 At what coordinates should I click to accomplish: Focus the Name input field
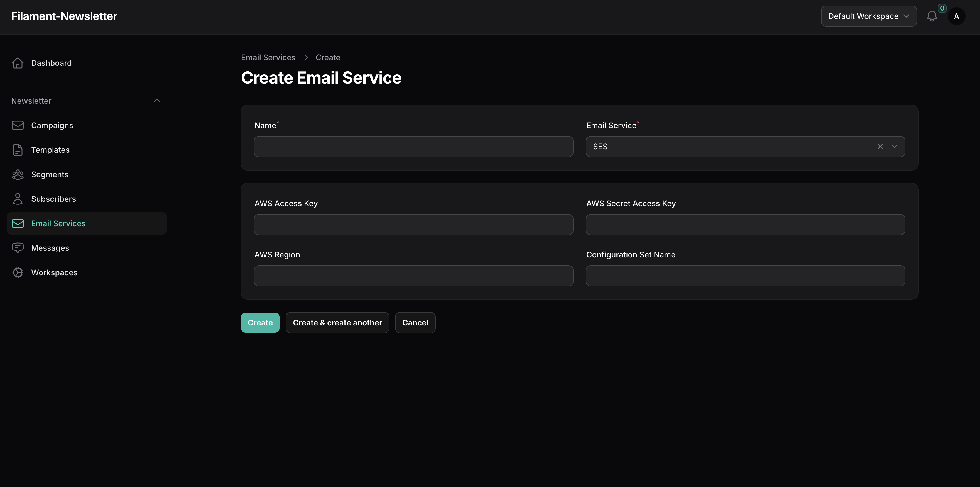click(413, 147)
